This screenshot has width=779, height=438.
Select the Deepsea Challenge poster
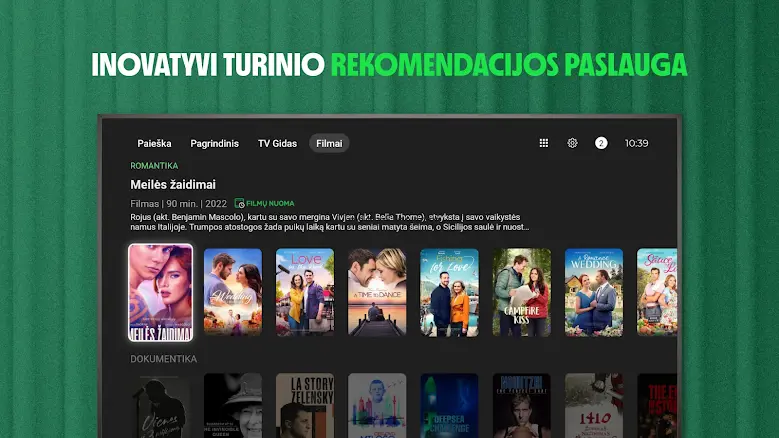click(450, 406)
